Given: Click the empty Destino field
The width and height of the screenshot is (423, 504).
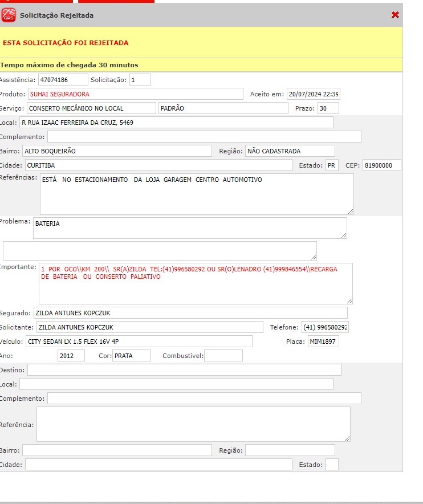Looking at the screenshot, I should pos(184,369).
